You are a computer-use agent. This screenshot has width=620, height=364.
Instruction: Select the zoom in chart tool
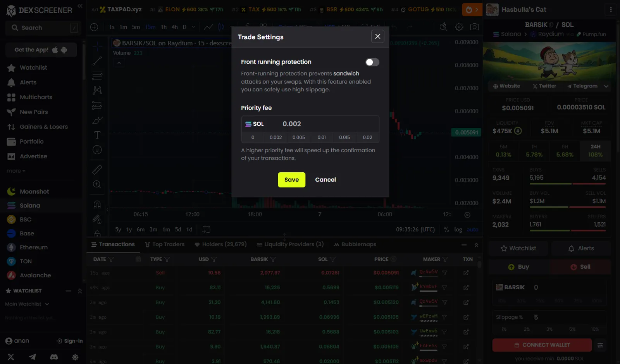pos(97,184)
